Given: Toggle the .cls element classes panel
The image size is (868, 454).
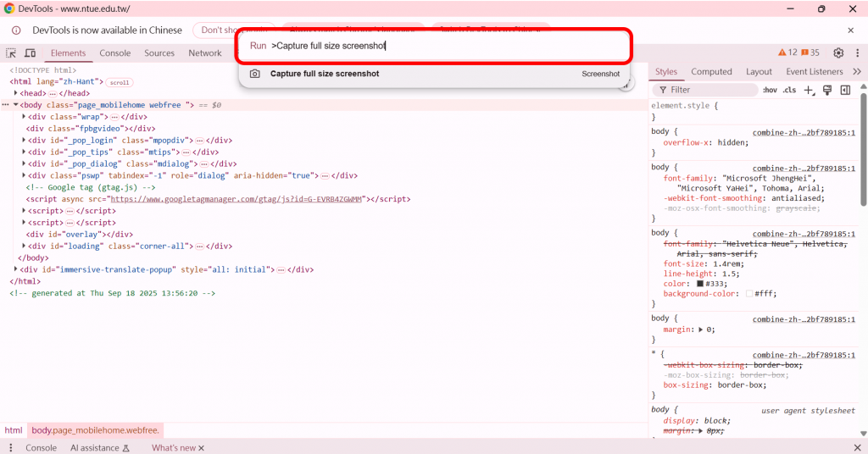Looking at the screenshot, I should coord(789,90).
